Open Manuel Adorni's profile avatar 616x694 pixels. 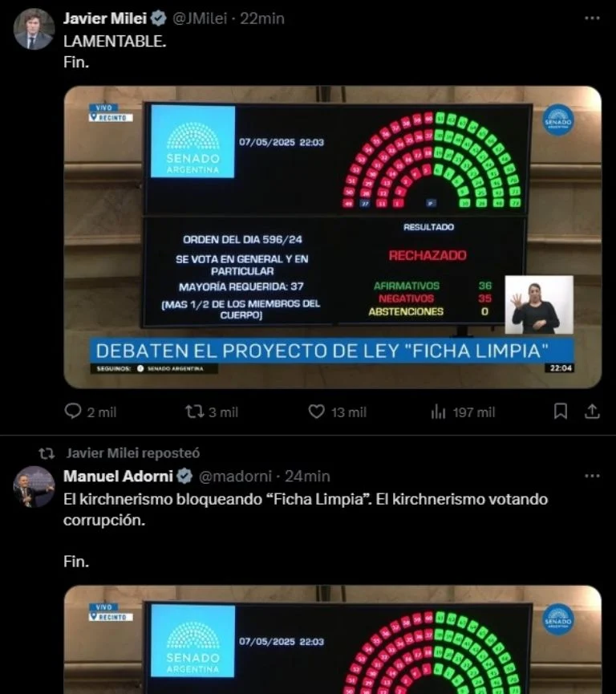click(x=34, y=487)
